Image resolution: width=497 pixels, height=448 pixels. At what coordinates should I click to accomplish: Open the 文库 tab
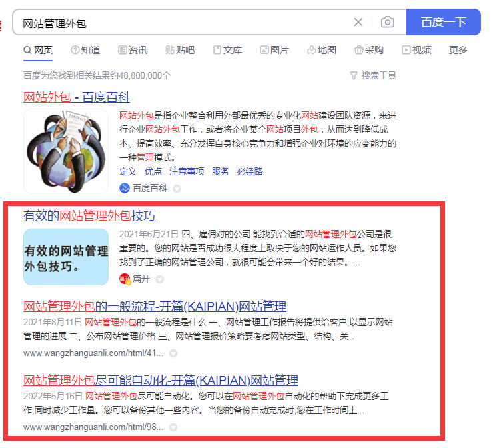pyautogui.click(x=227, y=50)
